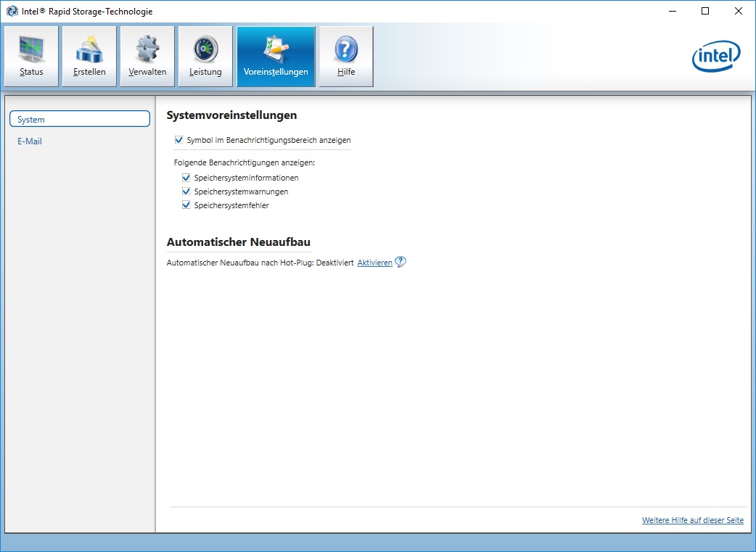Screen dimensions: 756x552
Task: Click 'Automatischer Neuaufbau nach Hot-Plug: Deaktiviert' text
Action: click(x=260, y=263)
